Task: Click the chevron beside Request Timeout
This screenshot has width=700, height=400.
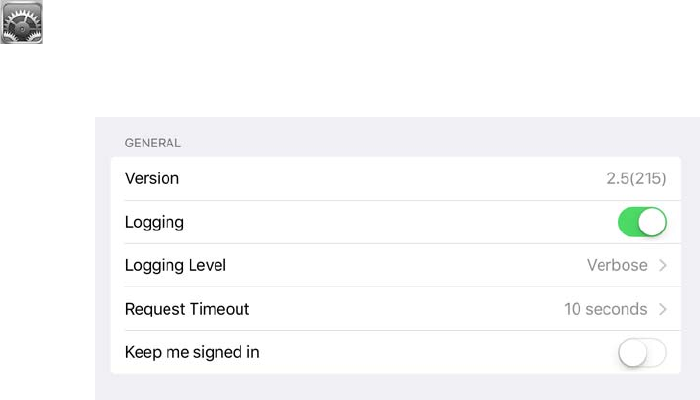Action: pos(662,309)
